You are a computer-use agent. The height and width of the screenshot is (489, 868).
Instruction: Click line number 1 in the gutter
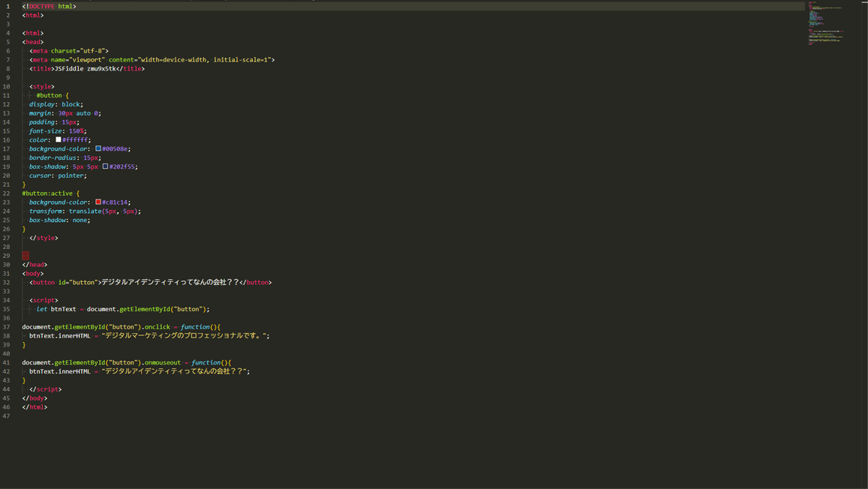tap(8, 7)
